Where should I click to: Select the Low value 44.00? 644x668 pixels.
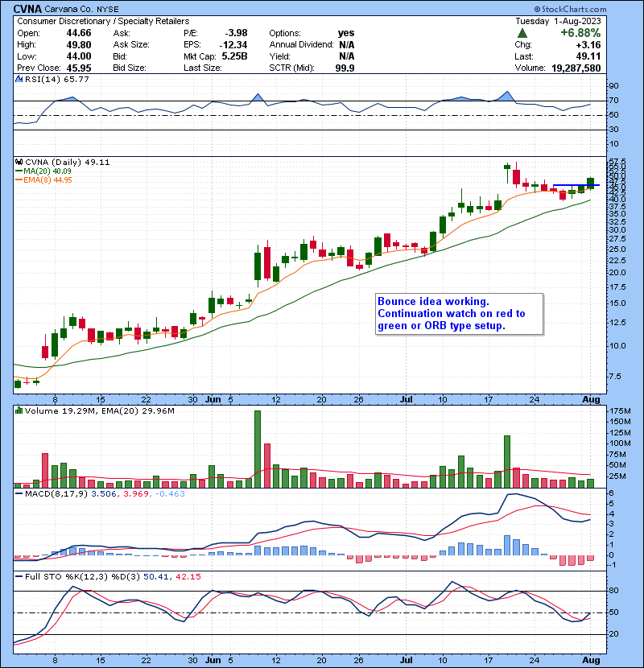point(79,56)
